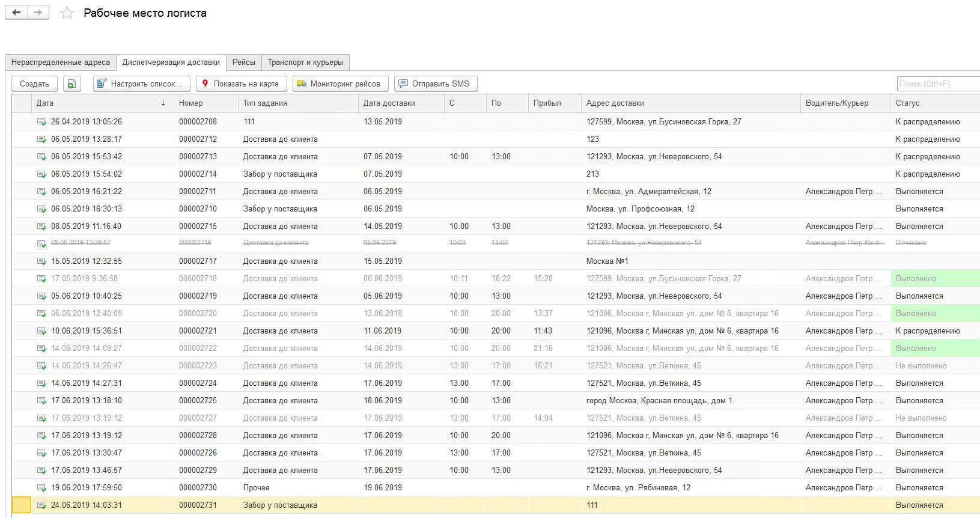Open Настроить список settings
980x518 pixels.
(x=142, y=84)
